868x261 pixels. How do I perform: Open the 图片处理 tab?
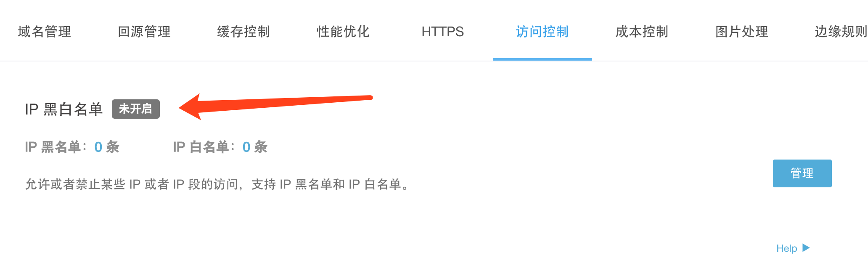click(742, 32)
